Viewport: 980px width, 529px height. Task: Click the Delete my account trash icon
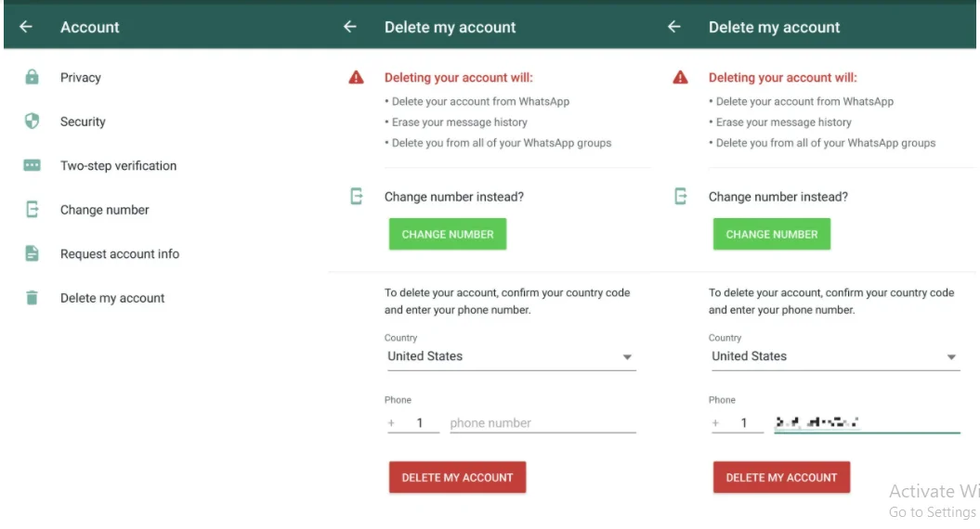32,297
